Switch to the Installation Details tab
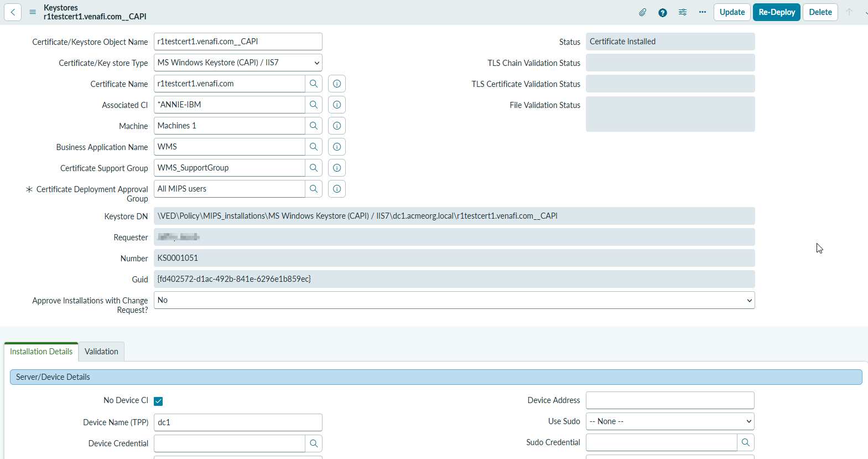868x459 pixels. point(41,352)
